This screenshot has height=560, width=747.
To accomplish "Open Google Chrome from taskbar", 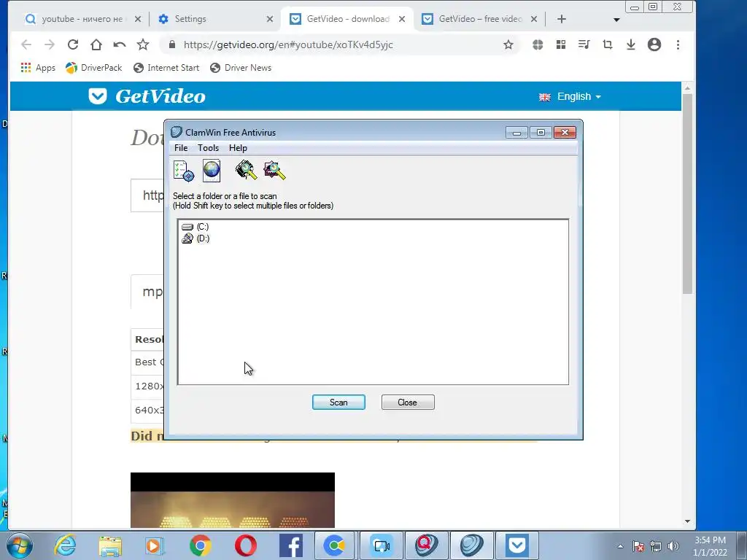I will click(x=201, y=545).
